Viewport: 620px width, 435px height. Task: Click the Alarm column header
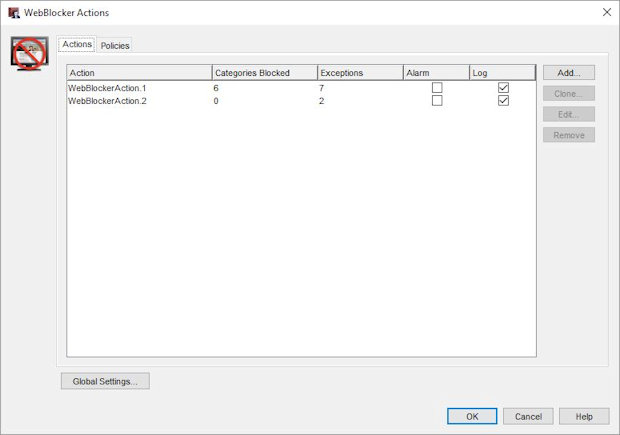pyautogui.click(x=437, y=73)
